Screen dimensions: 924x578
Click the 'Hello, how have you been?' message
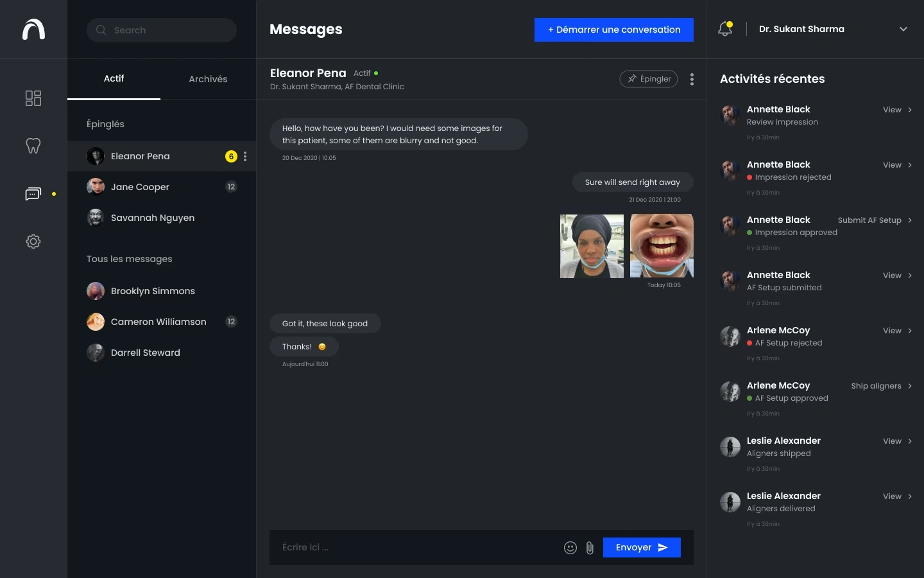[x=398, y=134]
